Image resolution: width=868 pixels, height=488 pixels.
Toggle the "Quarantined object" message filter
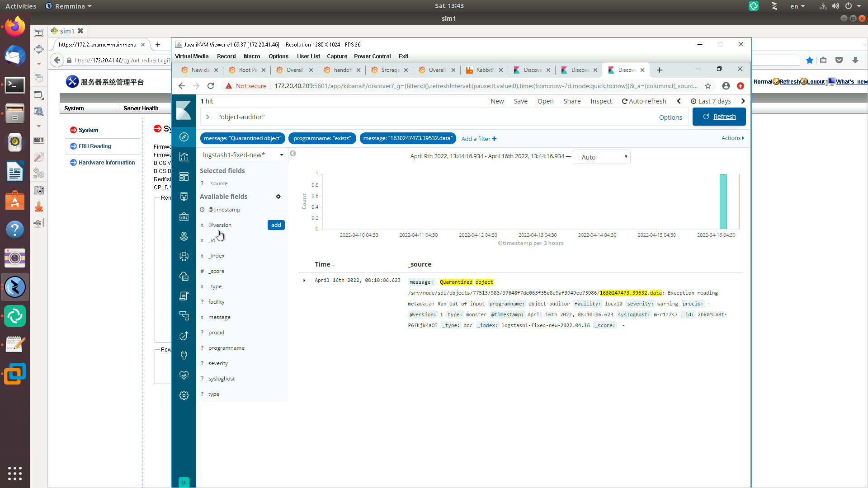click(242, 138)
